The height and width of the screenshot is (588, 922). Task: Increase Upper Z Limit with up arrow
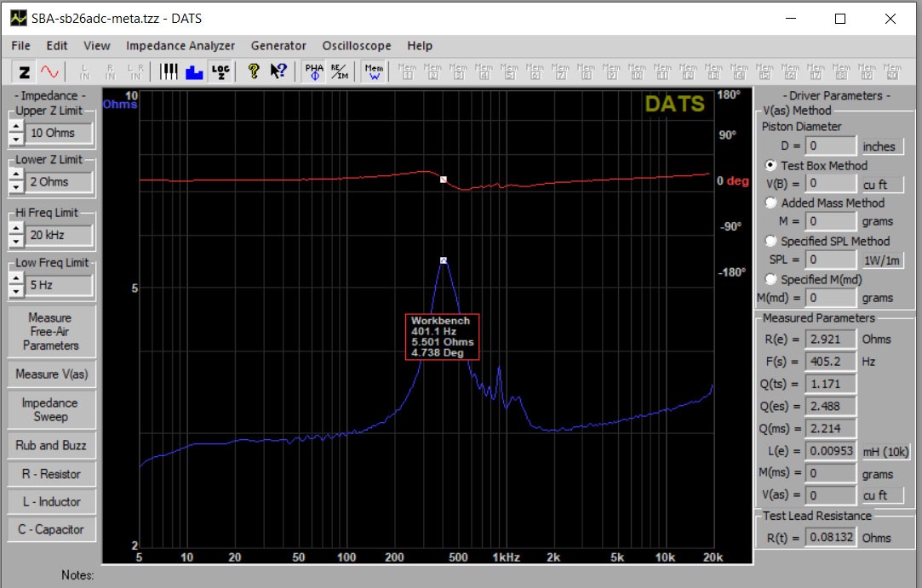pyautogui.click(x=16, y=127)
